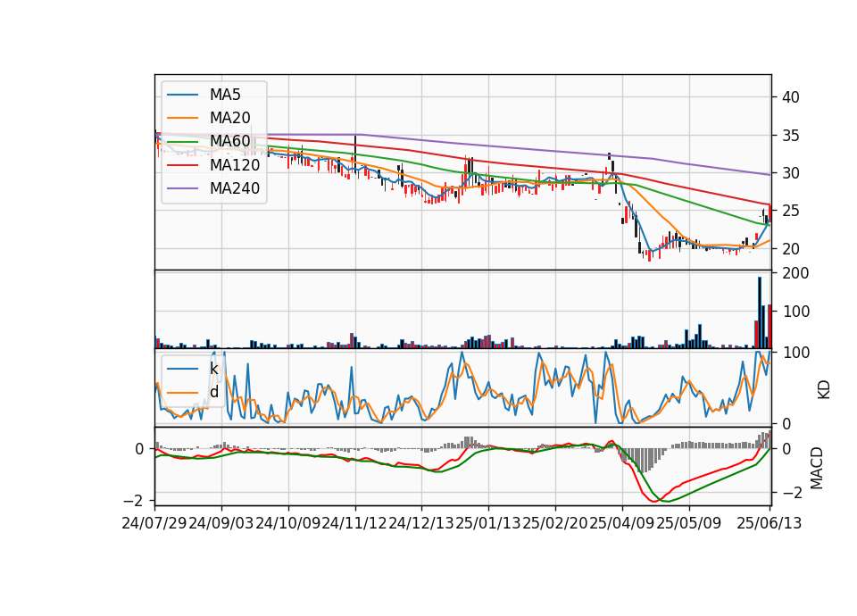Click the 25/01/13 date axis label
This screenshot has height=616, width=857.
coord(488,523)
